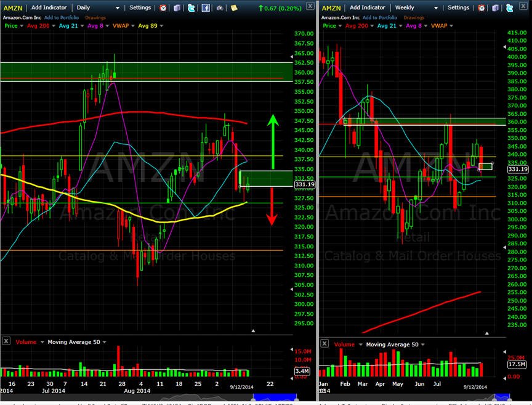The height and width of the screenshot is (405, 532).
Task: Click the stacked documents icon on Daily chart
Action: click(177, 8)
